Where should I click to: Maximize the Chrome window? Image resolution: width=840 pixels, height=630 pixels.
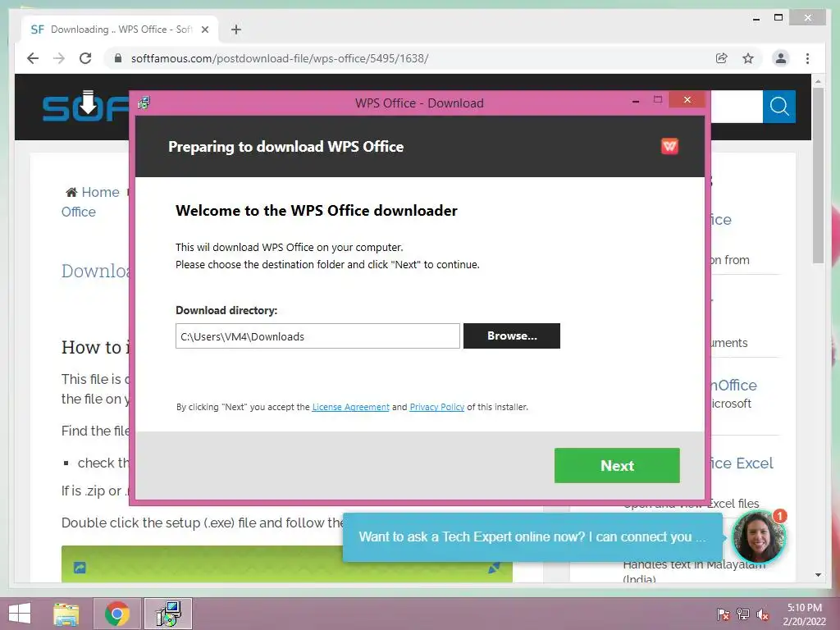coord(778,18)
